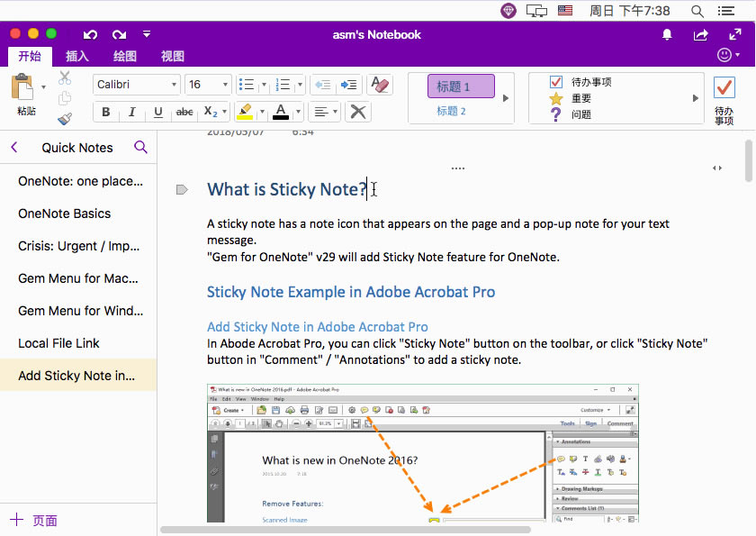The image size is (756, 536).
Task: Click the share icon in title bar
Action: (700, 34)
